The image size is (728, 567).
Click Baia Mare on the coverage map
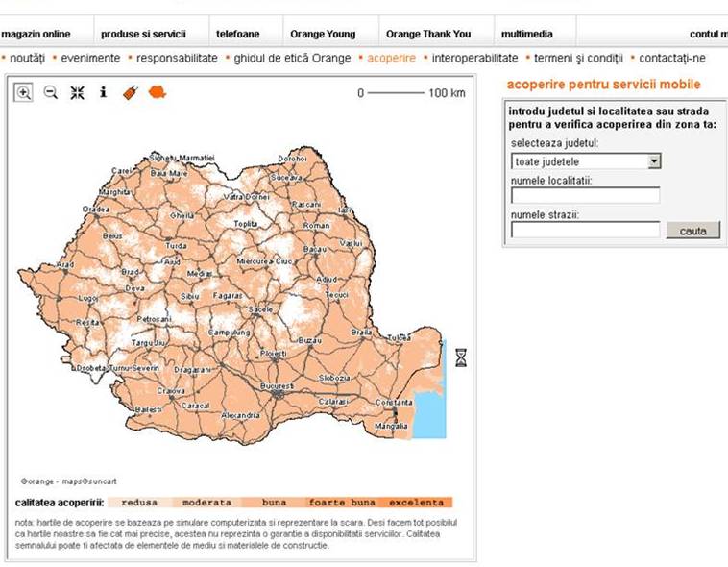point(169,173)
